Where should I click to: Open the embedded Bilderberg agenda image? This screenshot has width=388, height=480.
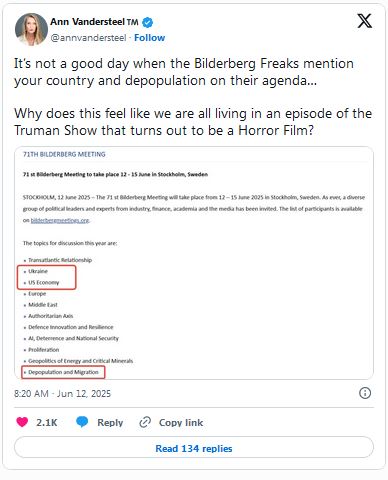pyautogui.click(x=194, y=263)
